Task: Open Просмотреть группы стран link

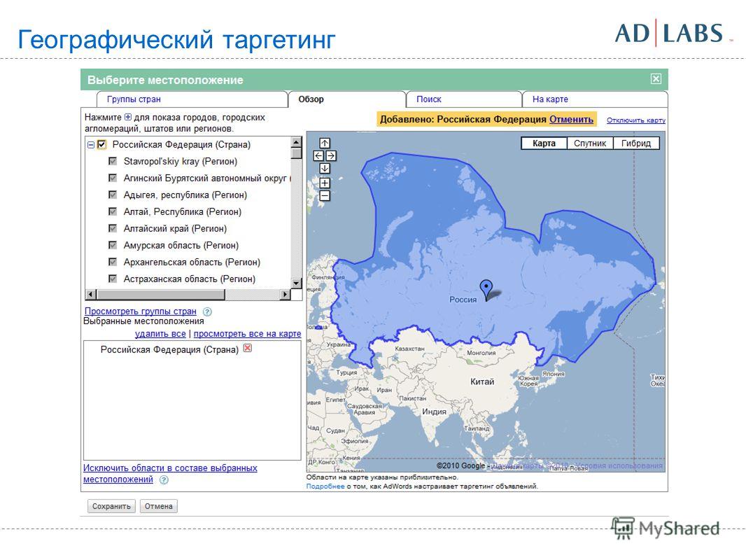Action: 141,311
